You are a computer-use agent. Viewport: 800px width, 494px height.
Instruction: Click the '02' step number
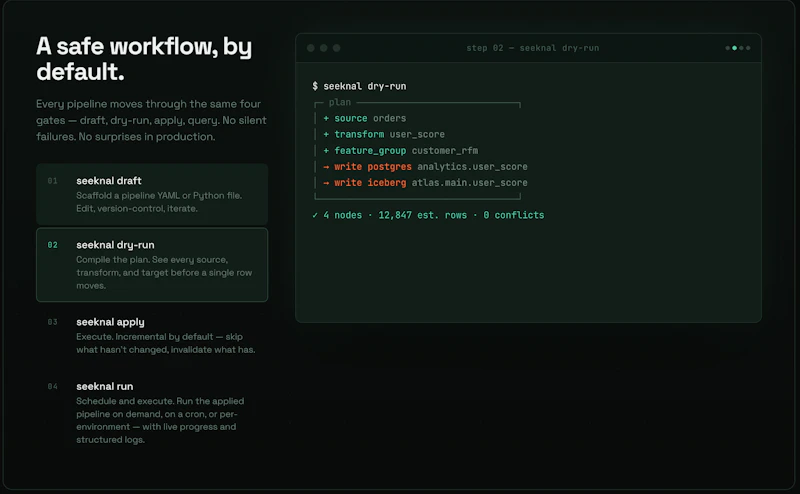click(53, 245)
